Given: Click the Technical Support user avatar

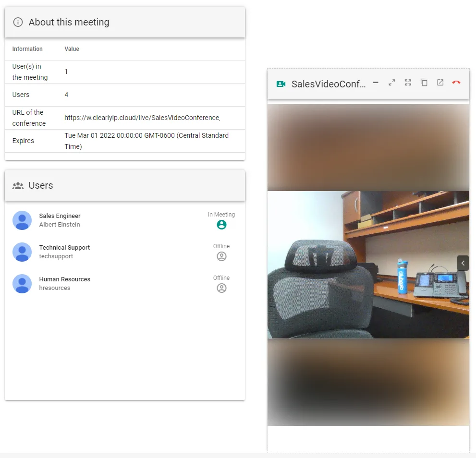Looking at the screenshot, I should coord(22,252).
